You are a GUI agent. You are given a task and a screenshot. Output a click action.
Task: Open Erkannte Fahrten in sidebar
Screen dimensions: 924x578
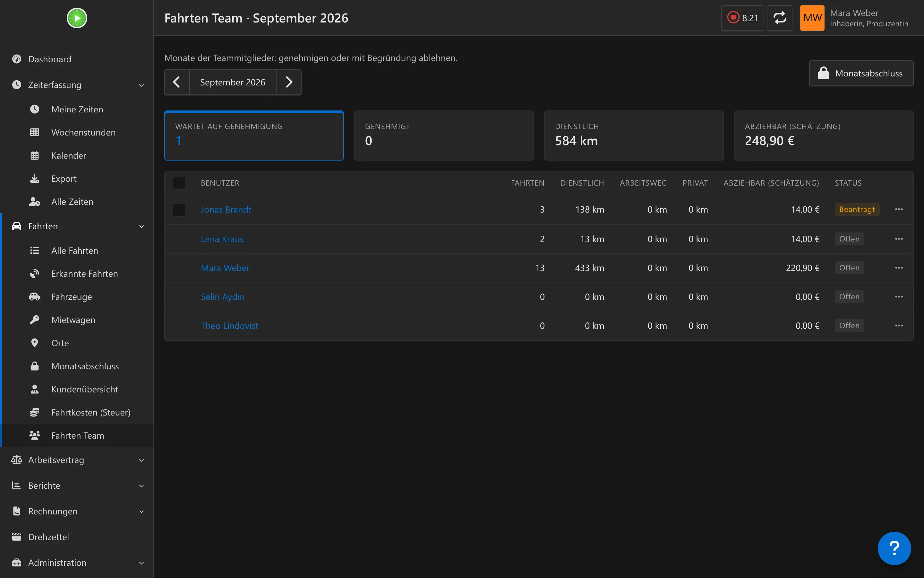(77, 274)
